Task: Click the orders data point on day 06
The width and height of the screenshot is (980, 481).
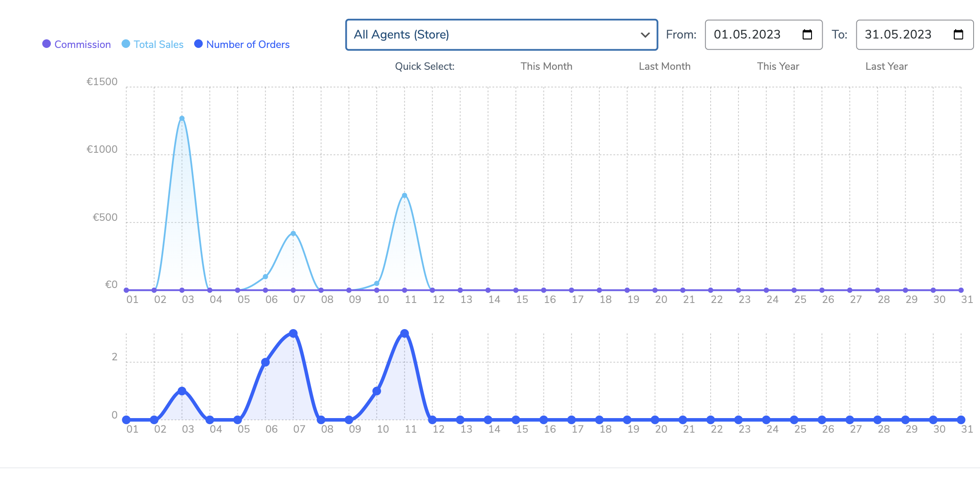Action: pos(266,362)
